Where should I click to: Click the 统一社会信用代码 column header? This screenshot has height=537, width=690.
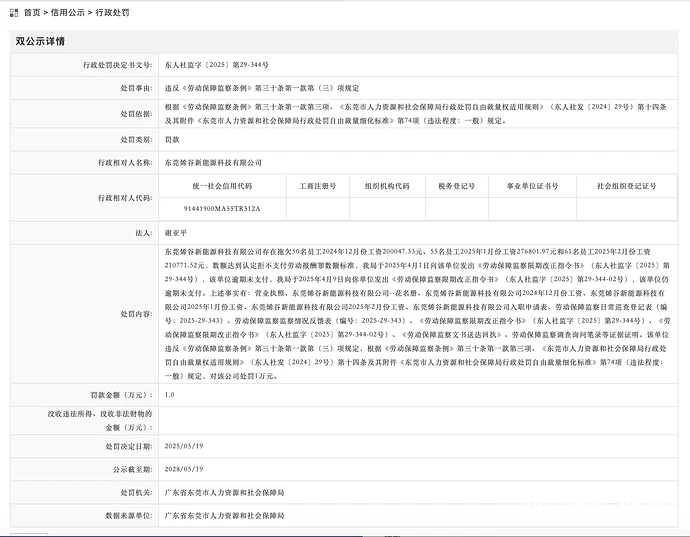[x=222, y=186]
